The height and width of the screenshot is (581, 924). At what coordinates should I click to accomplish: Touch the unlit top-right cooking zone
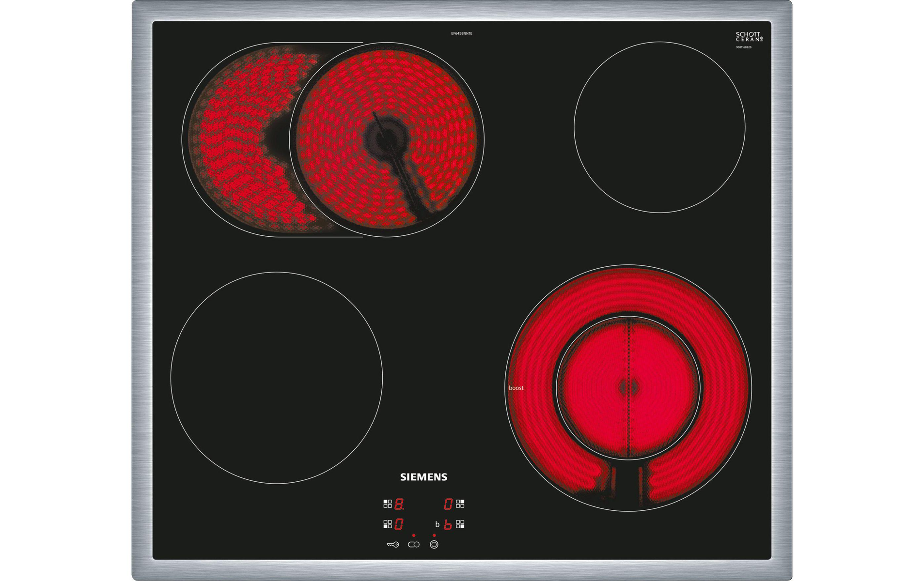click(659, 127)
